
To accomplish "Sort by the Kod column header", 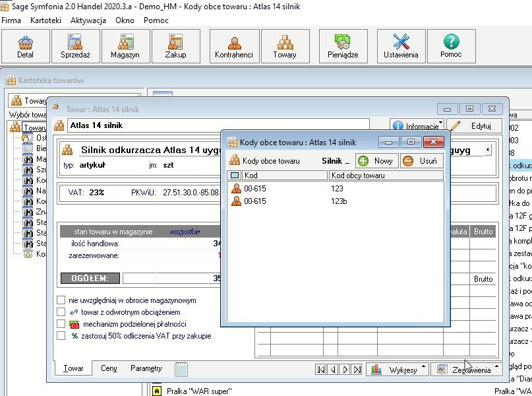I will coord(285,176).
